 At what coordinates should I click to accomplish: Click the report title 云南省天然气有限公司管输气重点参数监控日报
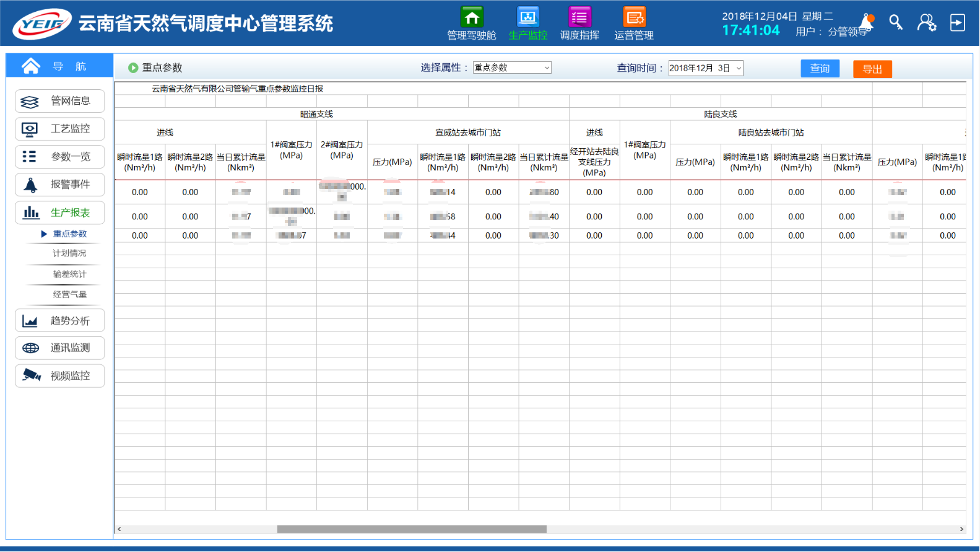pyautogui.click(x=238, y=89)
